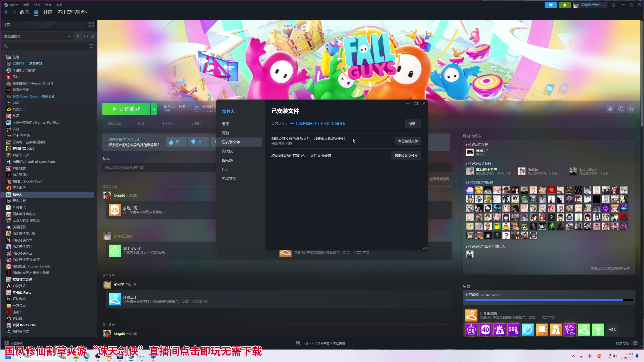Add game to favorites with star icon

click(631, 109)
